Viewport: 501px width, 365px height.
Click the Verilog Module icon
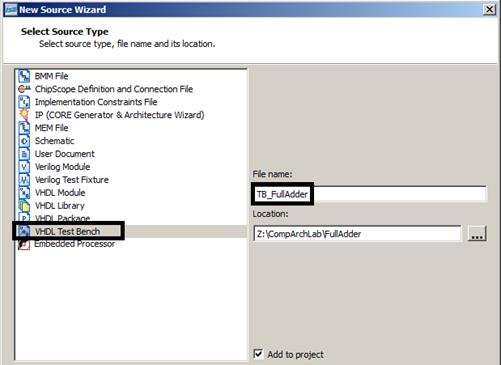24,167
